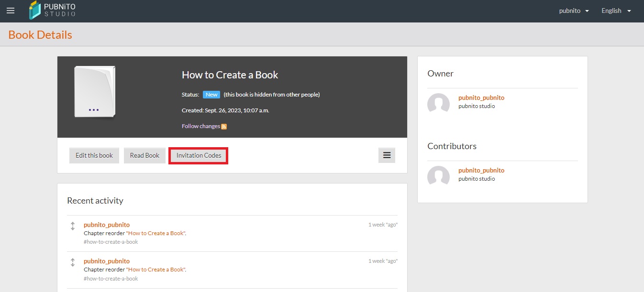Open the hamburger menu in top navigation bar
This screenshot has height=292, width=644.
tap(11, 11)
